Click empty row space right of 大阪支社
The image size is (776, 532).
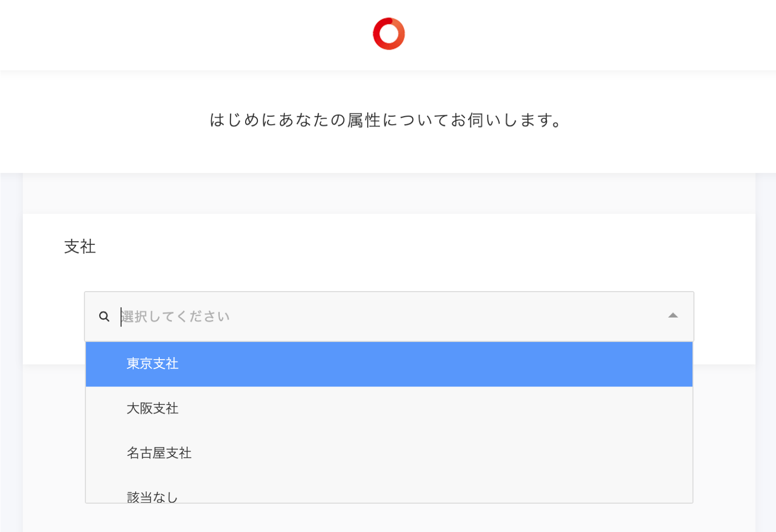(x=440, y=408)
